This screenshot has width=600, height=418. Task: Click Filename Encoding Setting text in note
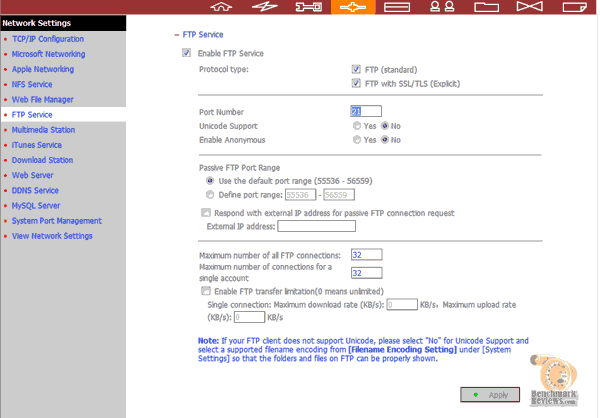pos(402,349)
